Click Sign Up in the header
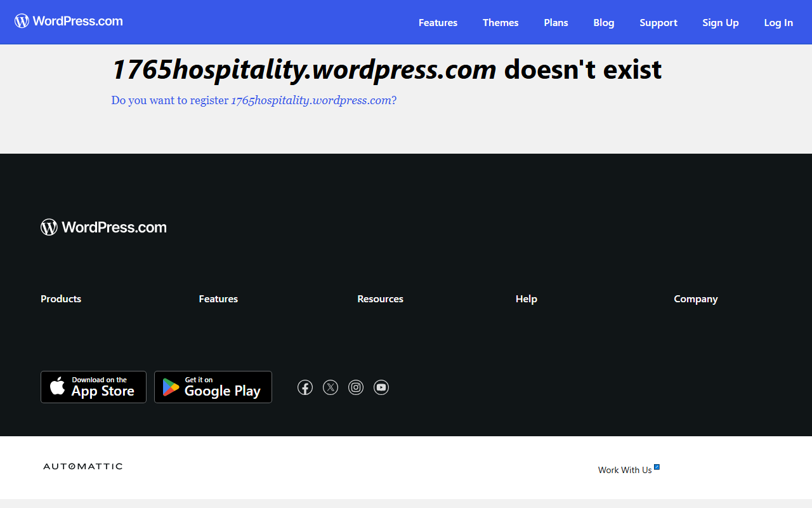812x508 pixels. pos(721,22)
